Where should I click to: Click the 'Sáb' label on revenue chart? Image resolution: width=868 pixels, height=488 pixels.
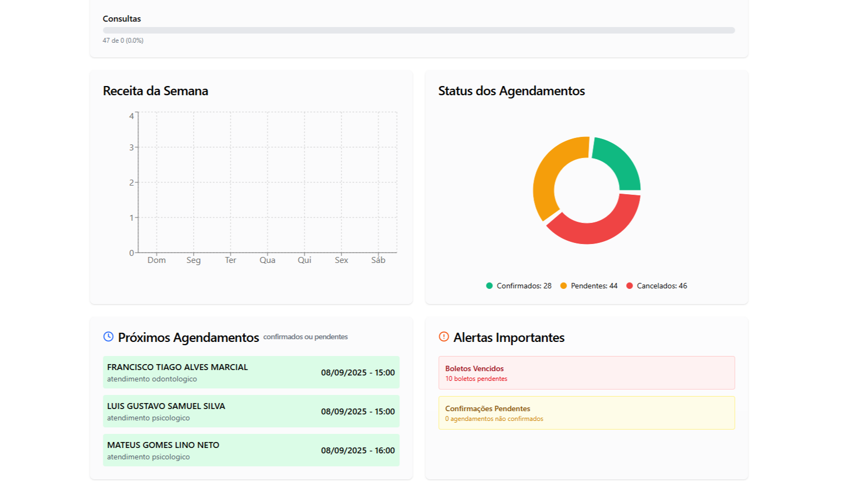[x=378, y=260]
